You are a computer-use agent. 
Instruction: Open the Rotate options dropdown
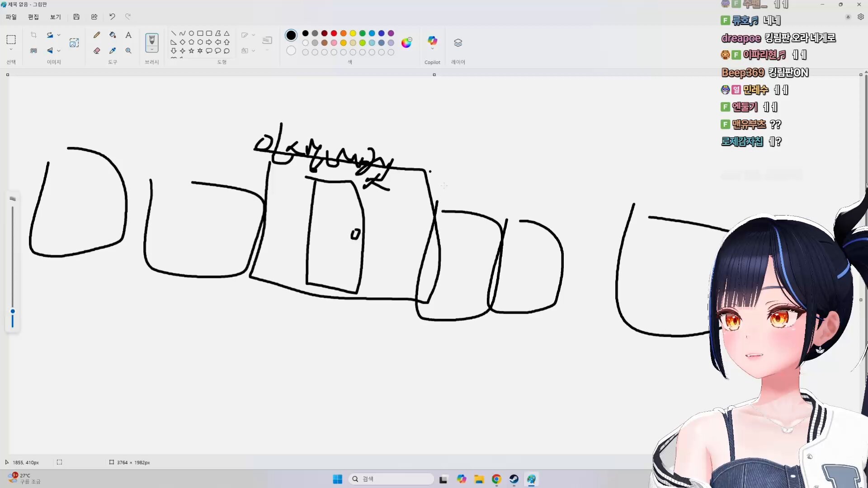[x=59, y=35]
